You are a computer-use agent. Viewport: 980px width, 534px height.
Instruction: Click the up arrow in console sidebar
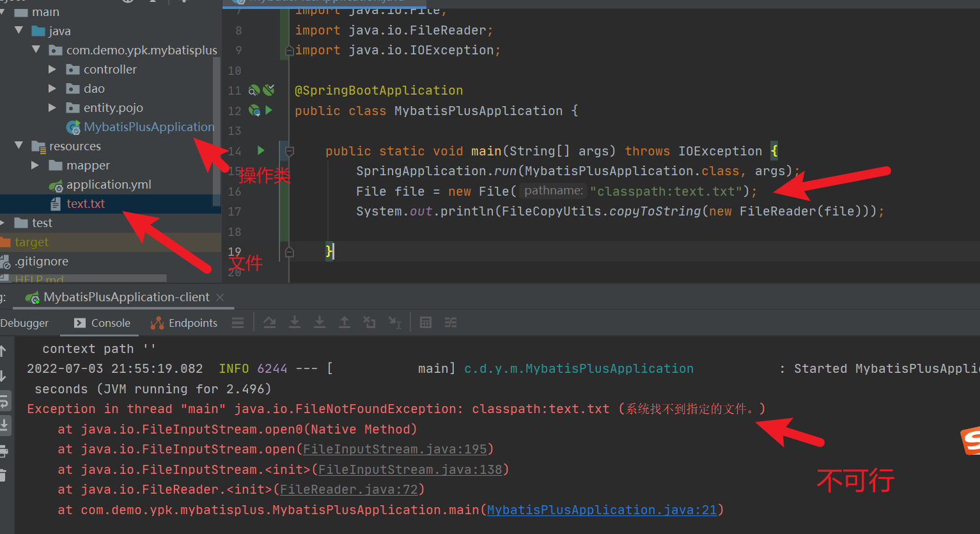[4, 350]
